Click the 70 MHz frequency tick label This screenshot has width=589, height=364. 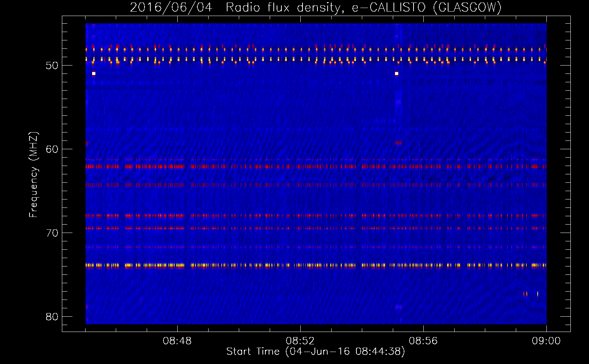(52, 233)
